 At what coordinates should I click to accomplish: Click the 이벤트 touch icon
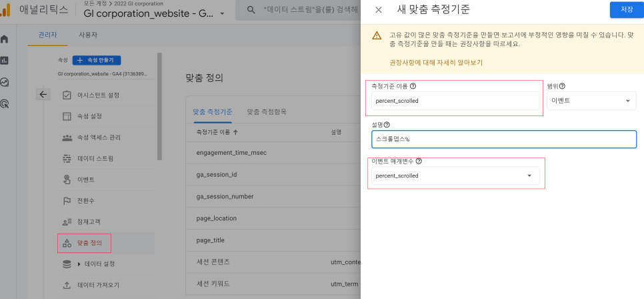click(x=67, y=180)
